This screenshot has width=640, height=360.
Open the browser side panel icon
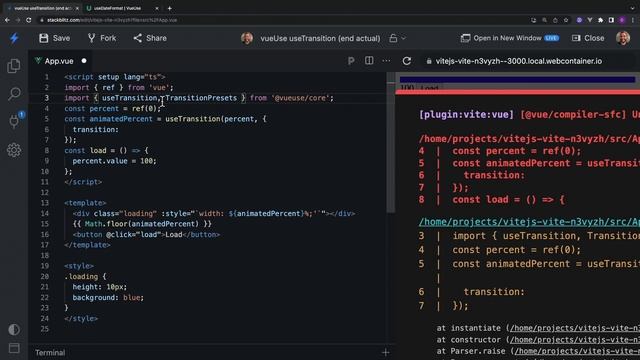click(611, 20)
